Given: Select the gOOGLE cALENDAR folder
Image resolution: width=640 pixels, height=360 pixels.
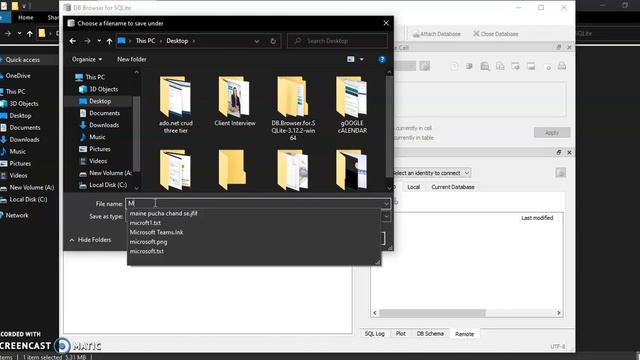Looking at the screenshot, I should (x=352, y=105).
